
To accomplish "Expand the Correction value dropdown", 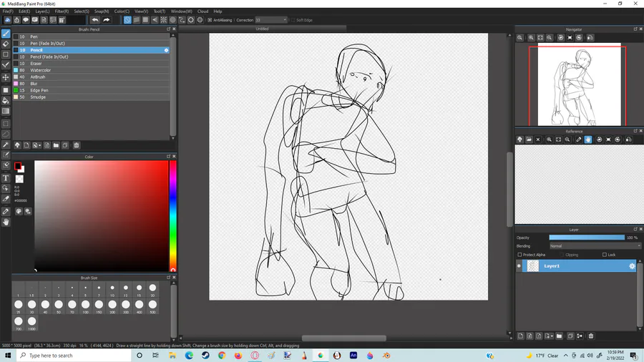I will [285, 20].
